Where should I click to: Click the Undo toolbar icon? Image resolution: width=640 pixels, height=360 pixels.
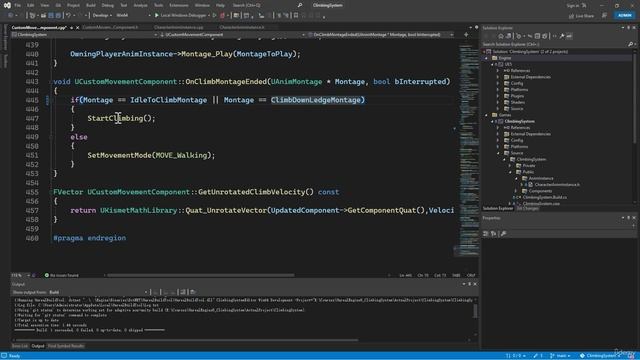69,16
